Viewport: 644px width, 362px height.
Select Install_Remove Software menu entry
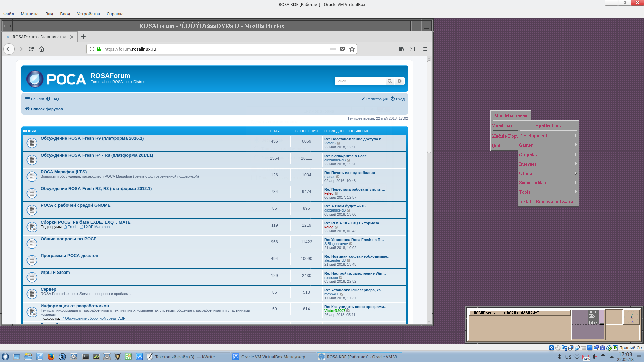[546, 201]
